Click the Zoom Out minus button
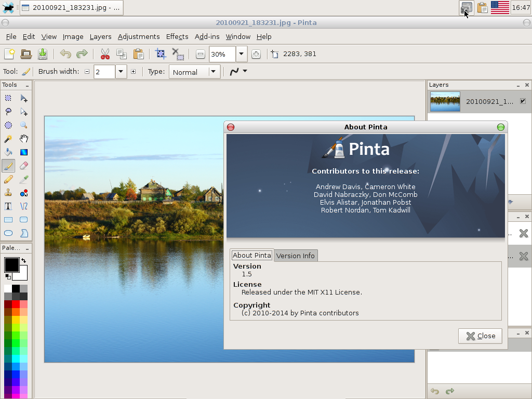This screenshot has height=399, width=532. pos(201,54)
